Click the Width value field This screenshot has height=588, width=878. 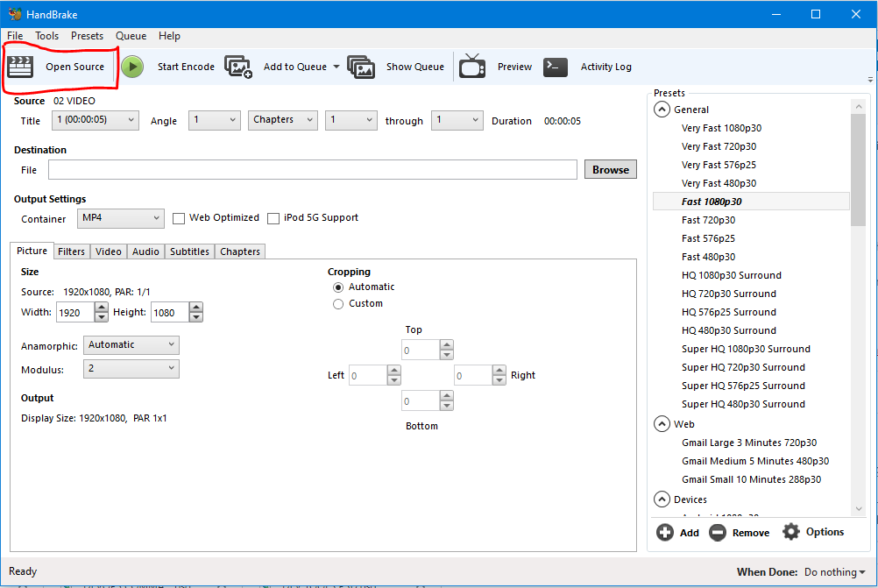(75, 313)
